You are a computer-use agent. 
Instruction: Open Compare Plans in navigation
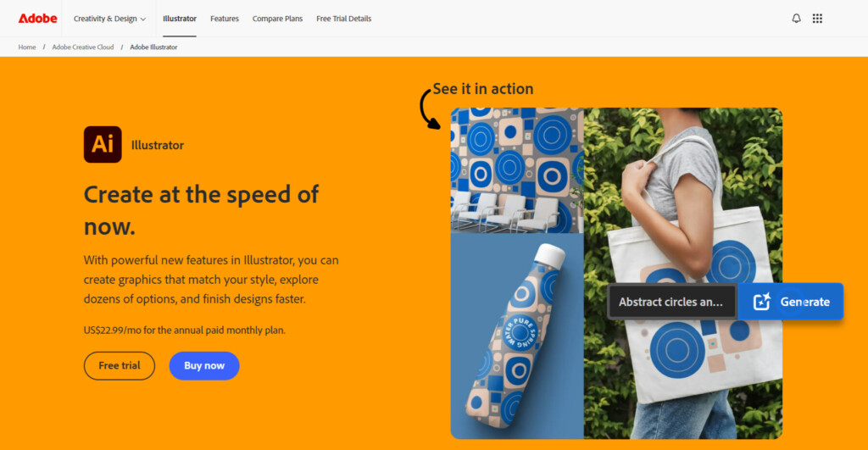[277, 19]
